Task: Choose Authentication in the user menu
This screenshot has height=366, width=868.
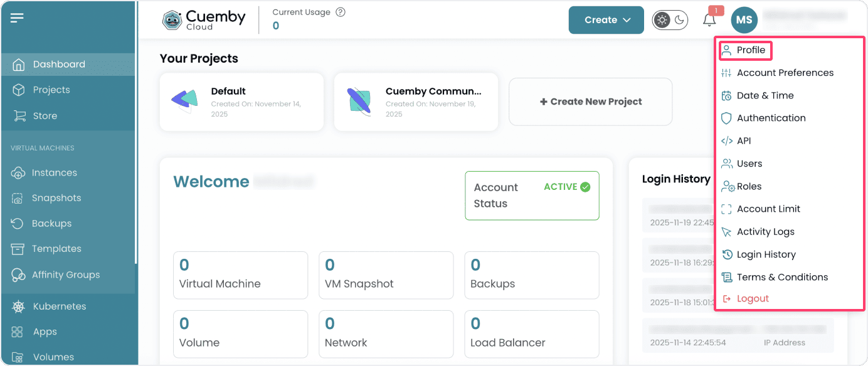Action: point(771,118)
